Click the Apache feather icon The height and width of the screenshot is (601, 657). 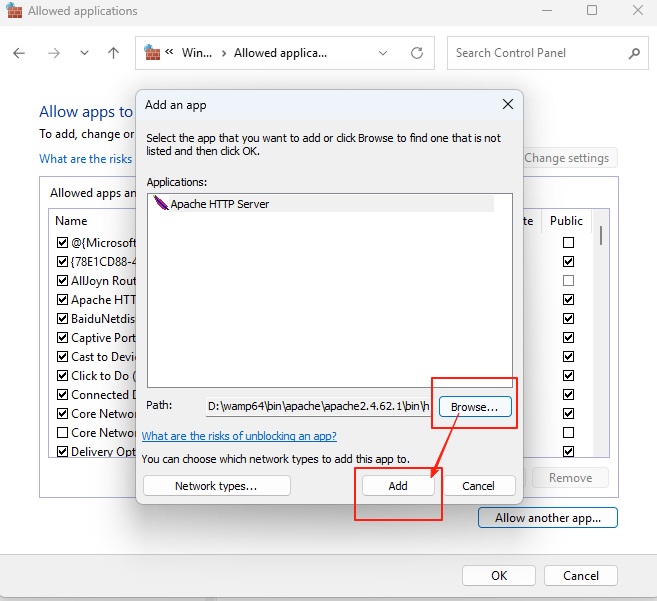coord(160,203)
